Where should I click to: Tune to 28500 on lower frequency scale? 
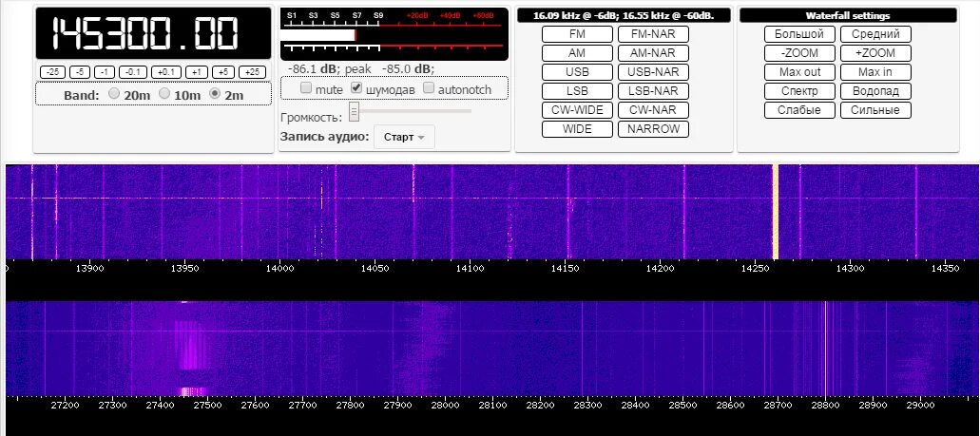(682, 406)
